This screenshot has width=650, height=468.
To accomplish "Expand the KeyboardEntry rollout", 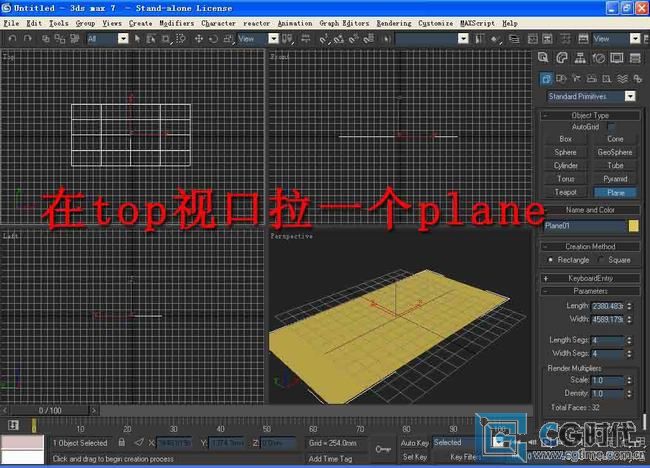I will [x=590, y=278].
